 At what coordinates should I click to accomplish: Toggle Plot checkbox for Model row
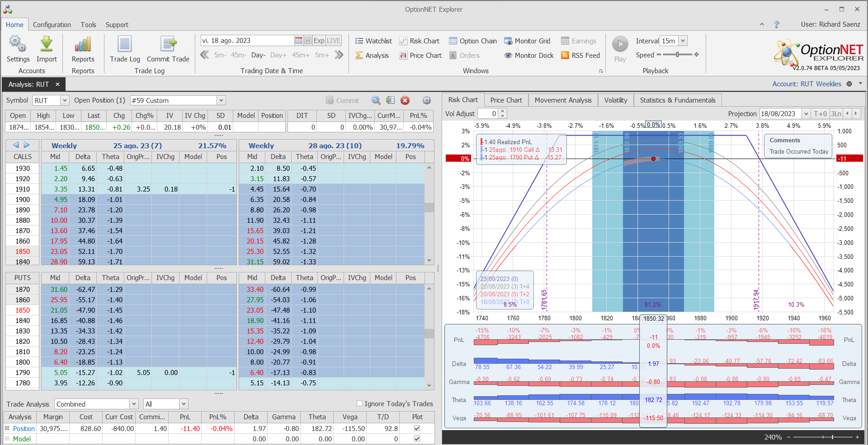coord(417,439)
